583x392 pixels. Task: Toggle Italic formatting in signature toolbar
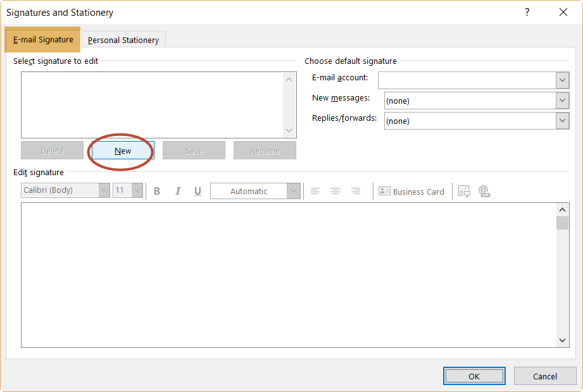pos(178,191)
